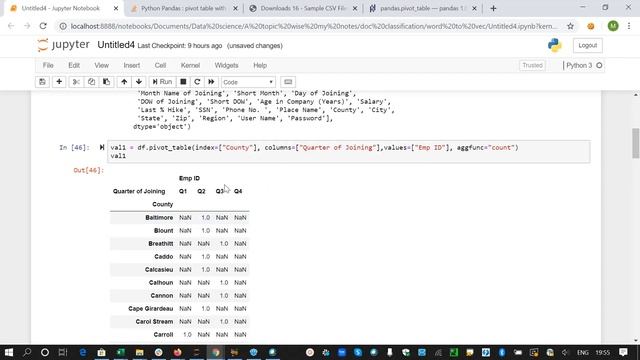Open the Cell menu

[160, 65]
